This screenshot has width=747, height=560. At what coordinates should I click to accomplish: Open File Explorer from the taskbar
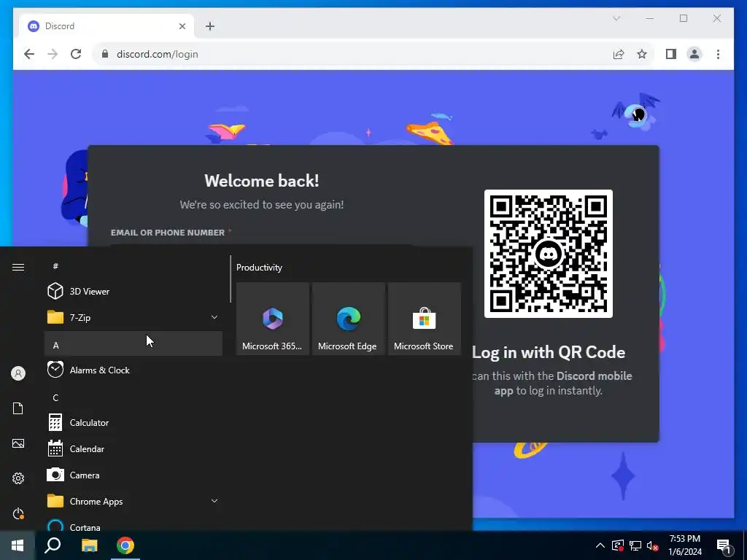click(x=89, y=545)
